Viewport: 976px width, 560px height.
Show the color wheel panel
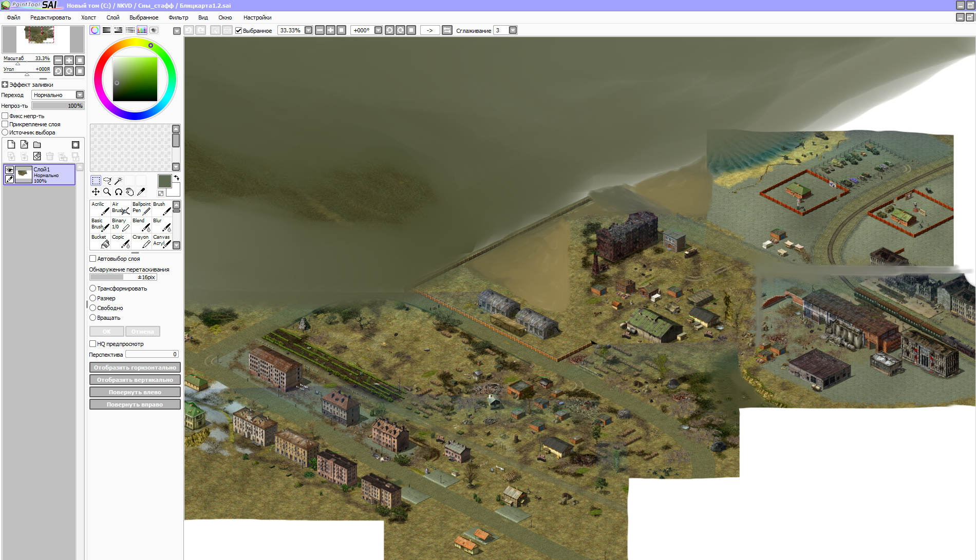pyautogui.click(x=95, y=30)
